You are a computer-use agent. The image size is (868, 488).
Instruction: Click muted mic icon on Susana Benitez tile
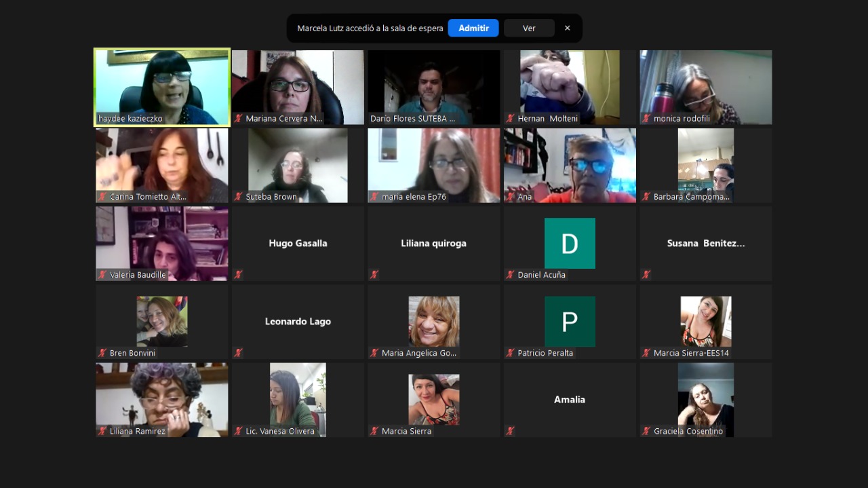click(646, 275)
